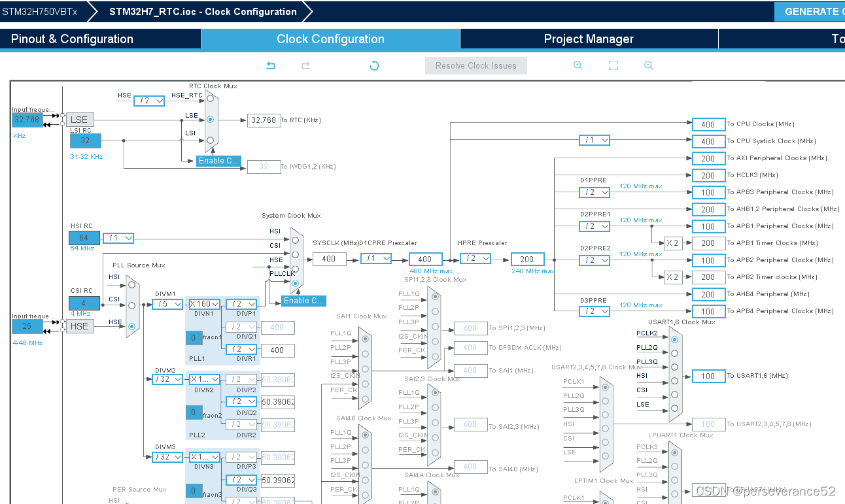
Task: Open the DIVQ2 /2 dropdown
Action: click(x=241, y=401)
